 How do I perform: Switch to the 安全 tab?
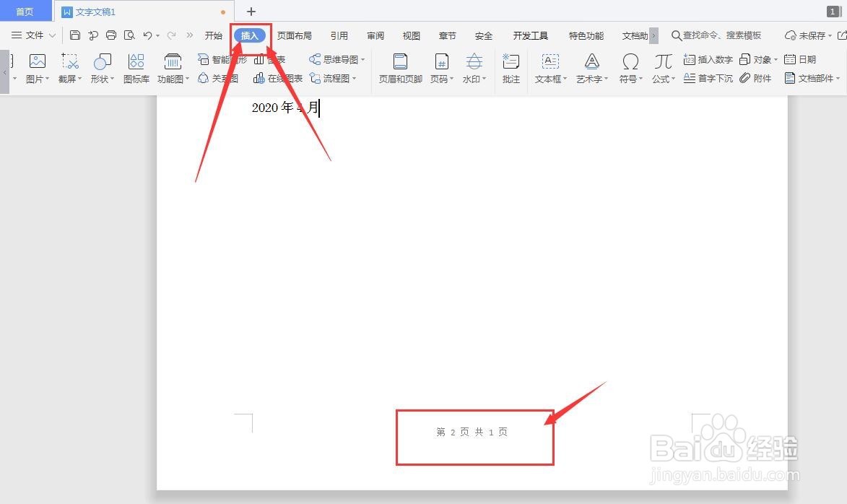tap(484, 35)
